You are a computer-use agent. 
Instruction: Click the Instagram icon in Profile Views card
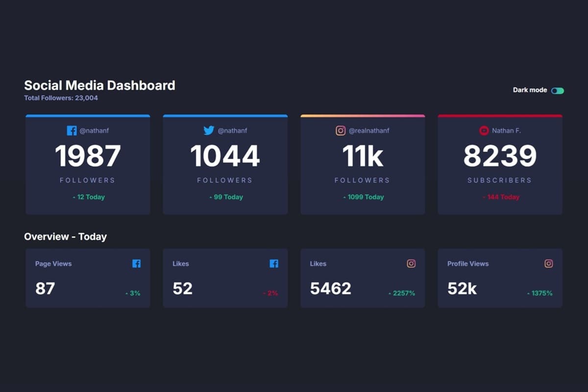tap(549, 264)
